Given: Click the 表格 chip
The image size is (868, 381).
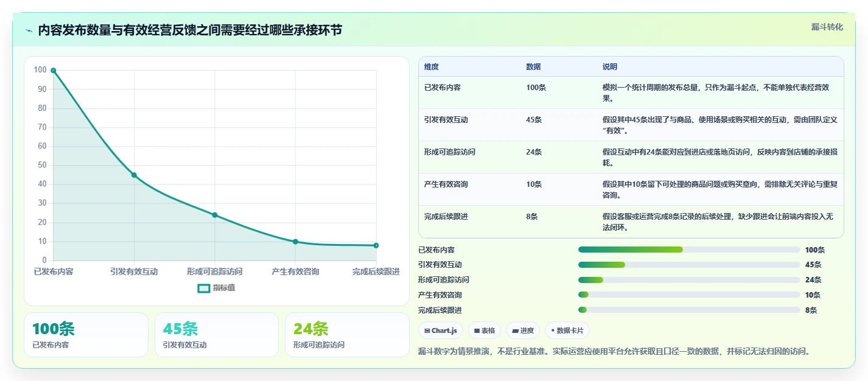Looking at the screenshot, I should coord(485,330).
